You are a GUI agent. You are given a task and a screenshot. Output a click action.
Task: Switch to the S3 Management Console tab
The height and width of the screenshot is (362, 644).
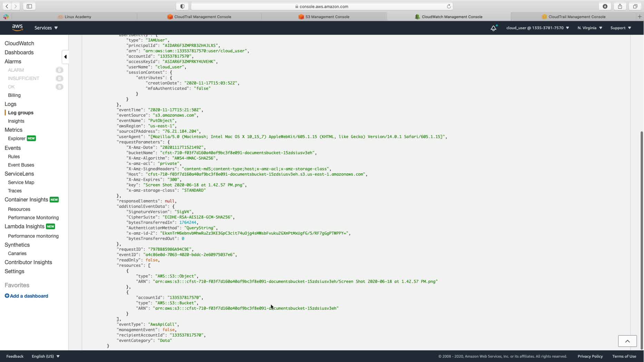pos(324,17)
